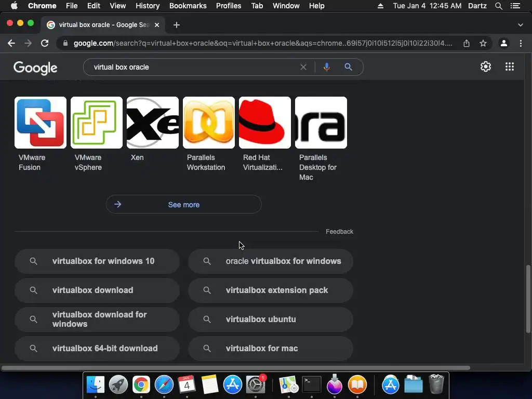Click the horizontal scrollbar at bottom
This screenshot has width=532, height=399.
(235, 368)
